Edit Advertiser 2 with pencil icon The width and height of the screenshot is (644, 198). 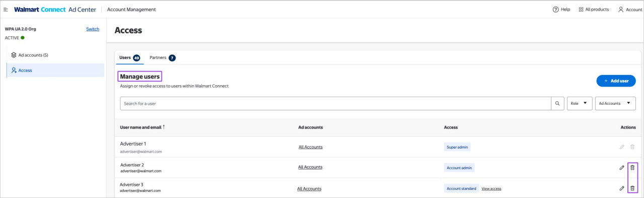(x=622, y=167)
